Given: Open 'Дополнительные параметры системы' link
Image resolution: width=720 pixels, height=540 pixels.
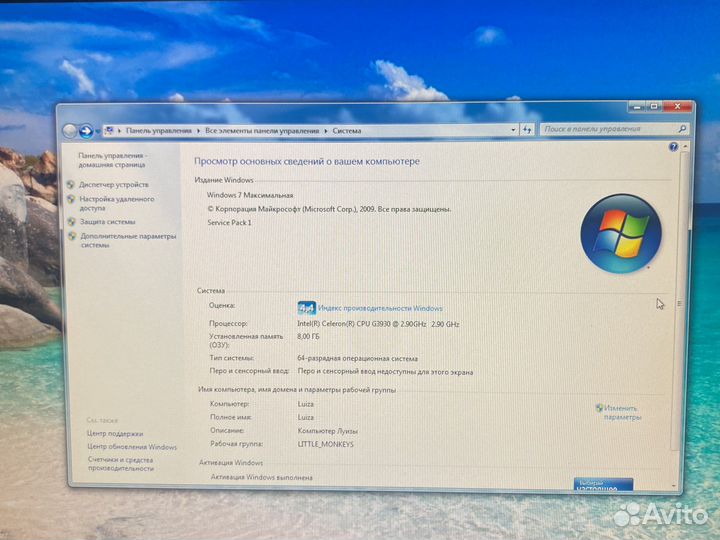Looking at the screenshot, I should pos(128,241).
